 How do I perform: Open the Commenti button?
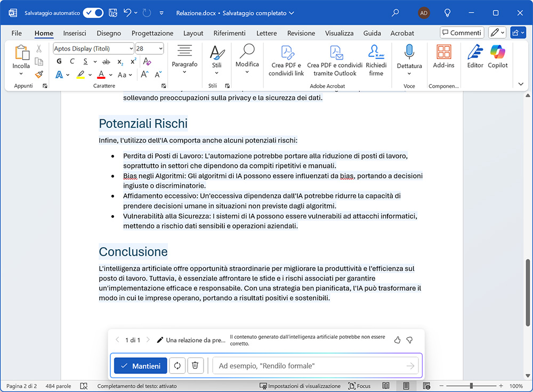tap(462, 33)
